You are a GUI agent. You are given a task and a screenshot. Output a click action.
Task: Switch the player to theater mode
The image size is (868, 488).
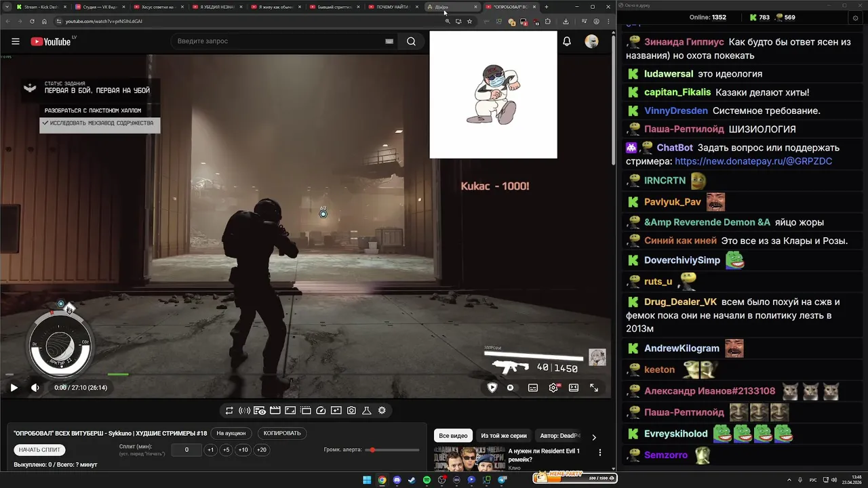pyautogui.click(x=574, y=388)
